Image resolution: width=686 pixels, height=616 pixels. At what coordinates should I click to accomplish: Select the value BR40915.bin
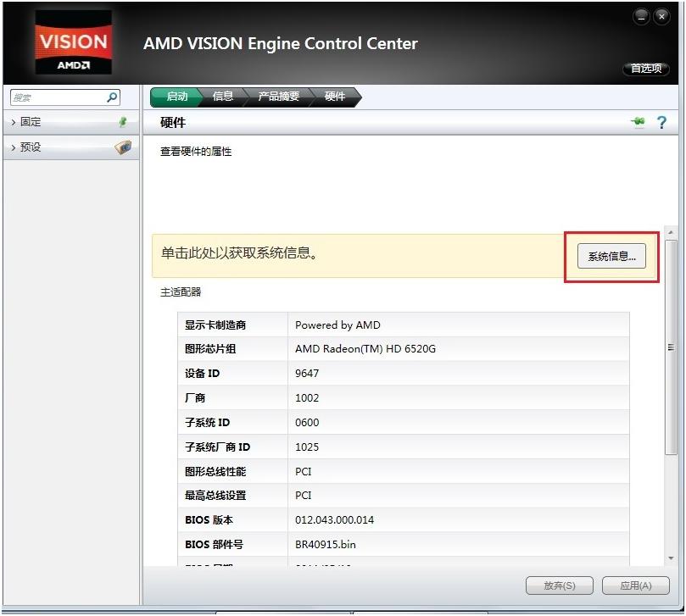point(326,544)
